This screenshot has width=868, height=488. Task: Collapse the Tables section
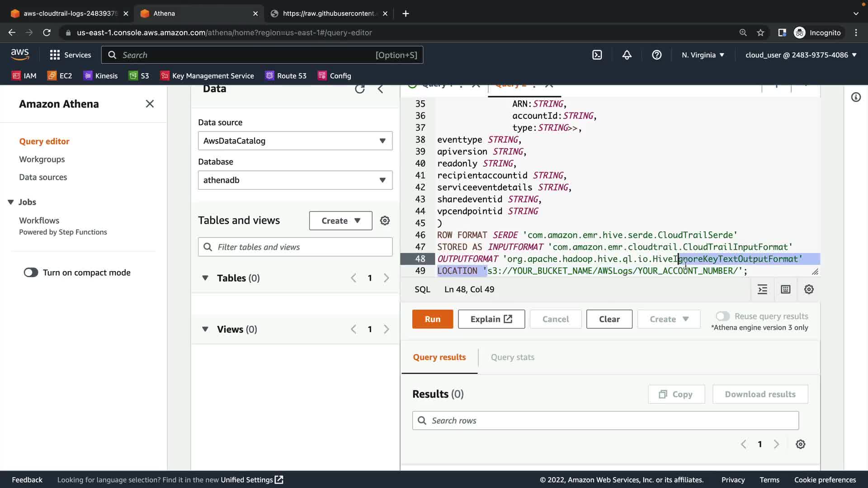[x=205, y=278]
